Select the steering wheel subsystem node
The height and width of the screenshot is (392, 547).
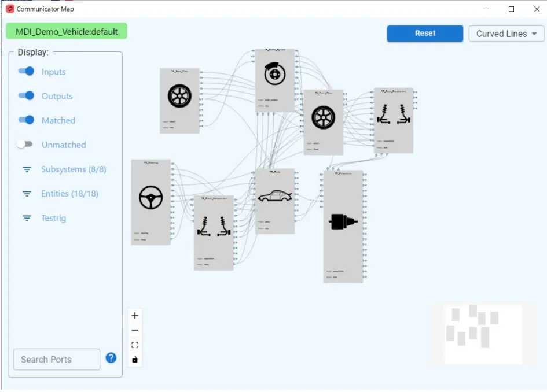[x=150, y=202]
